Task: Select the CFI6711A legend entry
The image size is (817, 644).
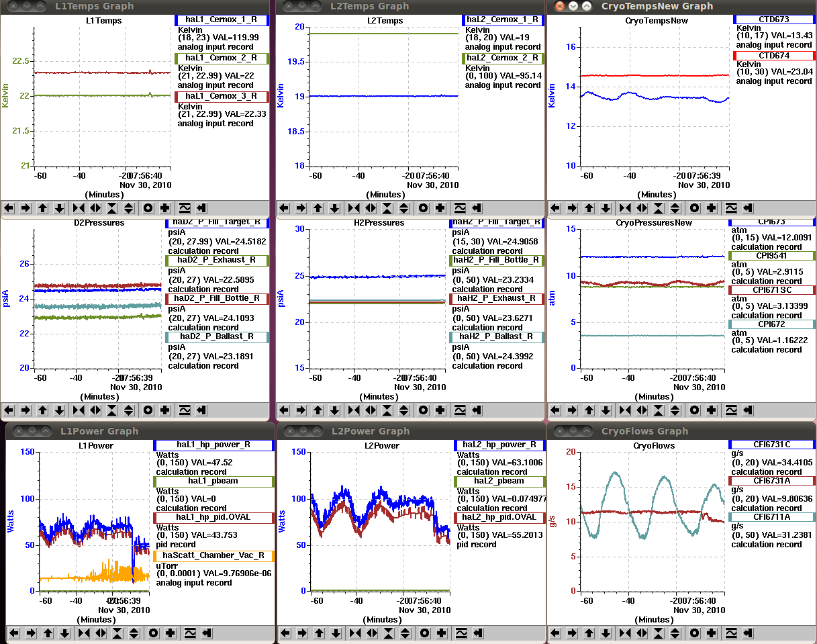Action: tap(772, 518)
